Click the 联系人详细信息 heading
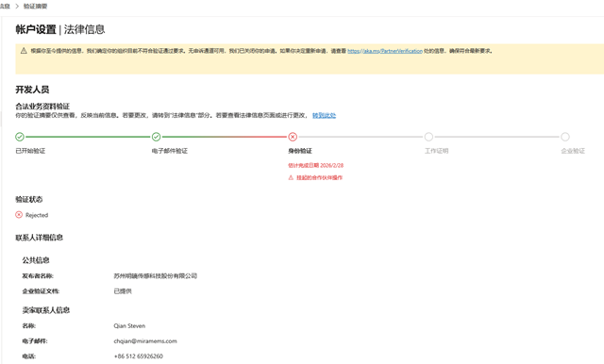This screenshot has height=364, width=604. point(39,238)
